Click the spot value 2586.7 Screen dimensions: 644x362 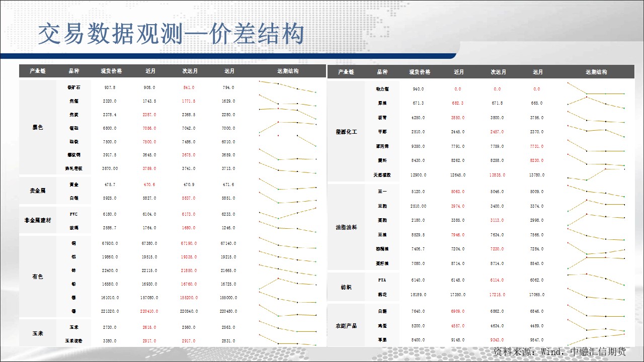[110, 228]
